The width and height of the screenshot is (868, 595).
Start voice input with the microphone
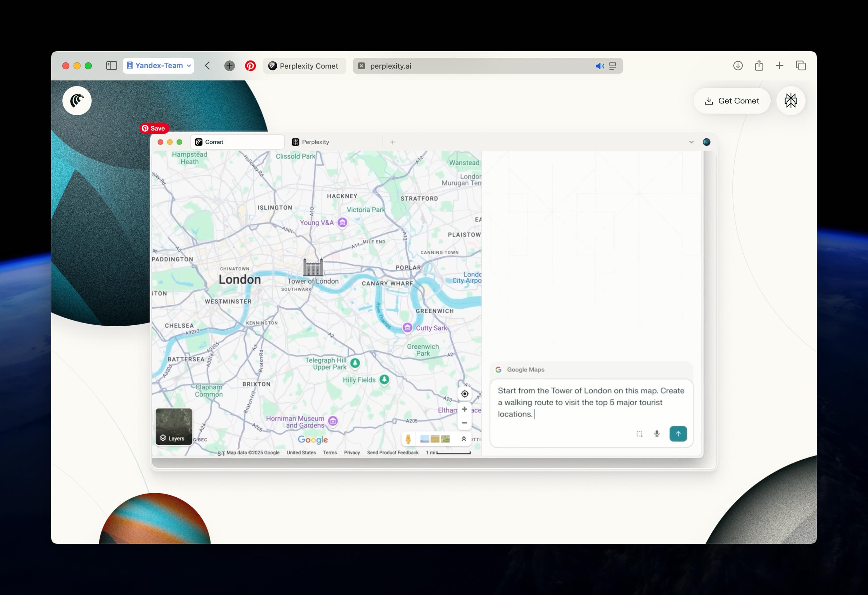point(657,434)
